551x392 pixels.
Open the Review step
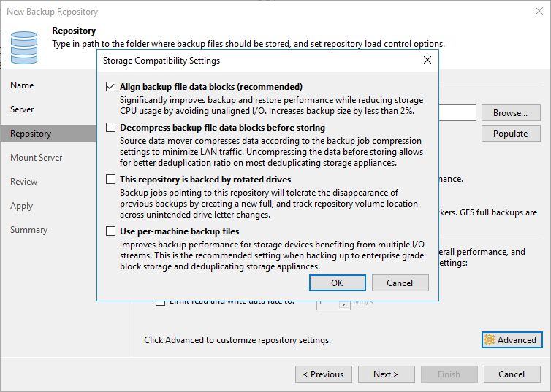24,182
